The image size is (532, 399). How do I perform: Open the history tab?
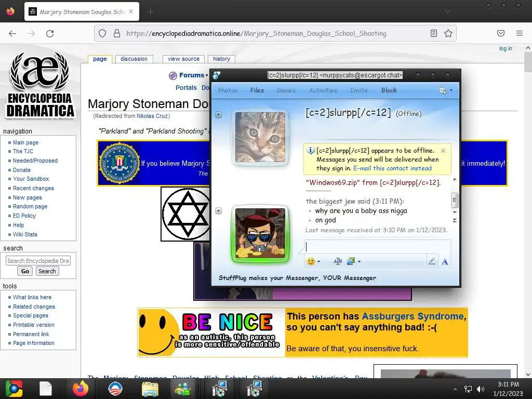tap(221, 59)
